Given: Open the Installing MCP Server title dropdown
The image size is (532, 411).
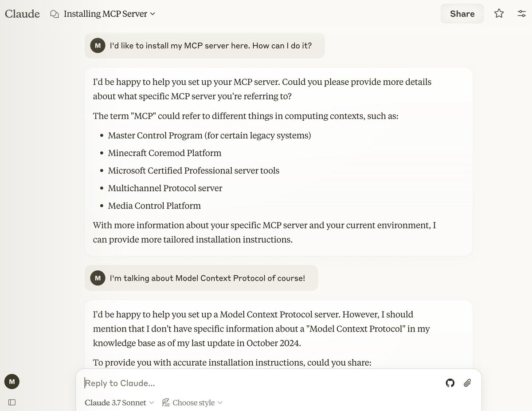Looking at the screenshot, I should coord(110,14).
